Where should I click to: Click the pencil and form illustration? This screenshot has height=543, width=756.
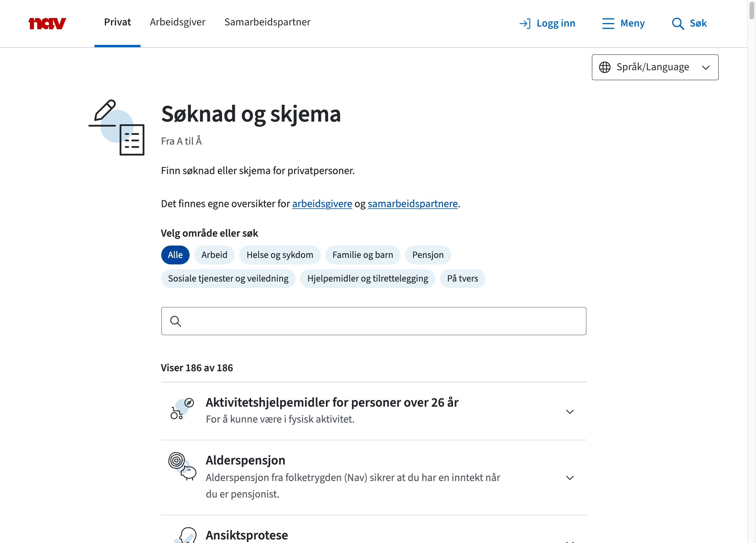[x=116, y=127]
